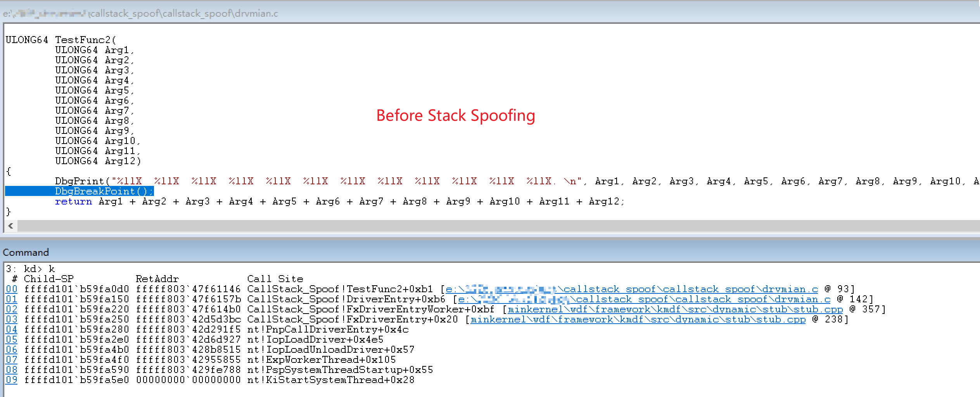
Task: Click 'CallStack_Spoof!FxDriverEntryWorker+0xbf' call site
Action: (371, 309)
